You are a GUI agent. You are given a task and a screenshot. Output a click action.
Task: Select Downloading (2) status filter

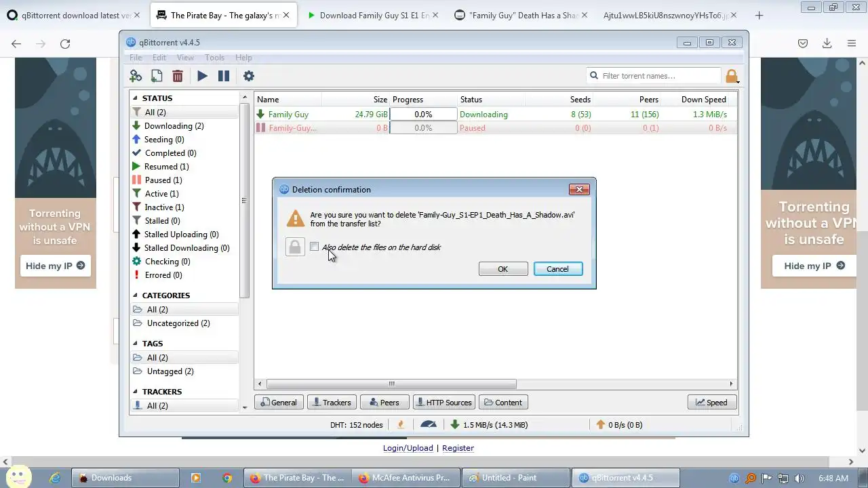[174, 126]
